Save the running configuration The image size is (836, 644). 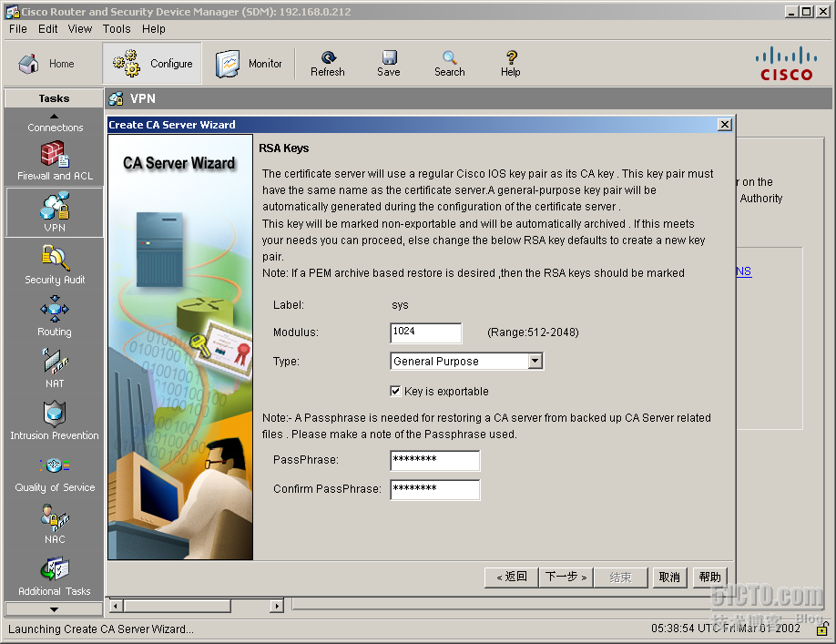click(x=389, y=64)
